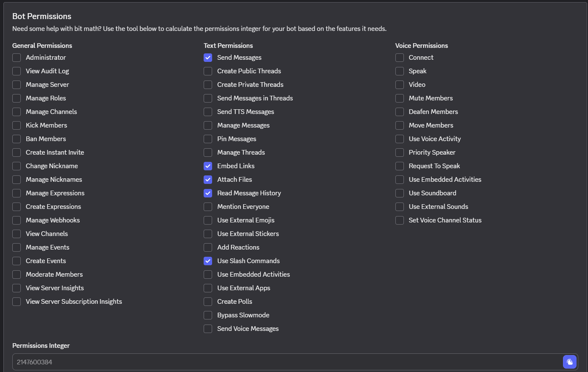The width and height of the screenshot is (588, 372).
Task: Click the General Permissions column header
Action: point(42,46)
